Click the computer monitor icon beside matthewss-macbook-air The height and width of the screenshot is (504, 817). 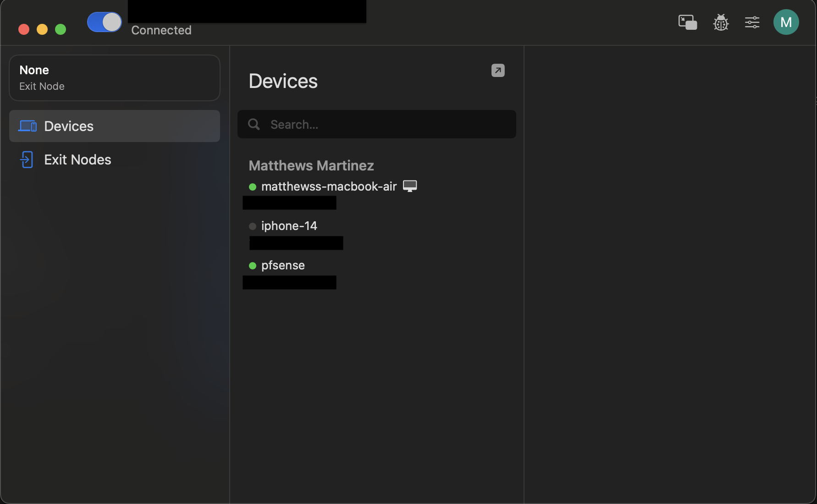point(410,186)
